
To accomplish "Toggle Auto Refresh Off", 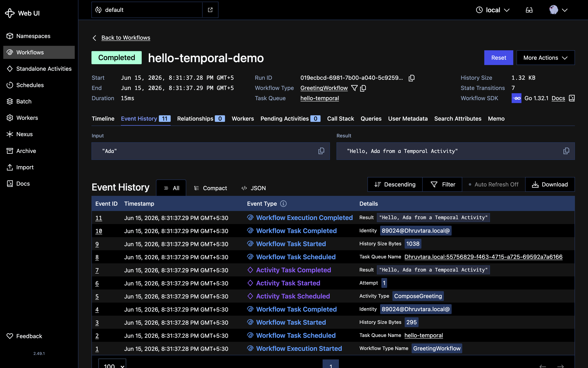I will click(x=493, y=184).
